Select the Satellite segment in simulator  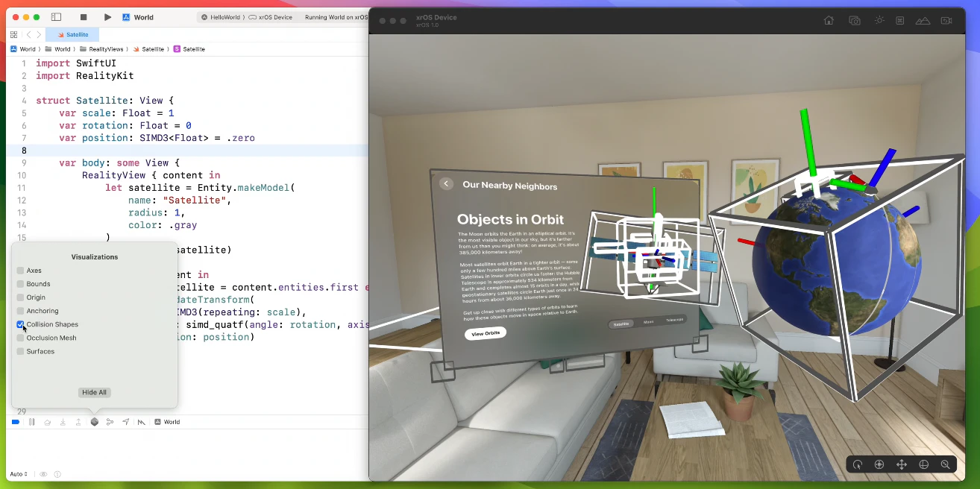point(621,324)
